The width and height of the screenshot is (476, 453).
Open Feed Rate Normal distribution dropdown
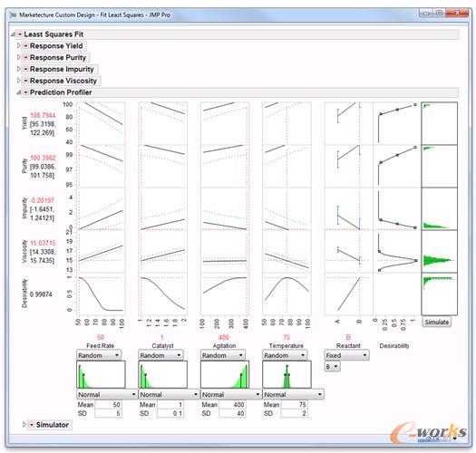coord(107,394)
